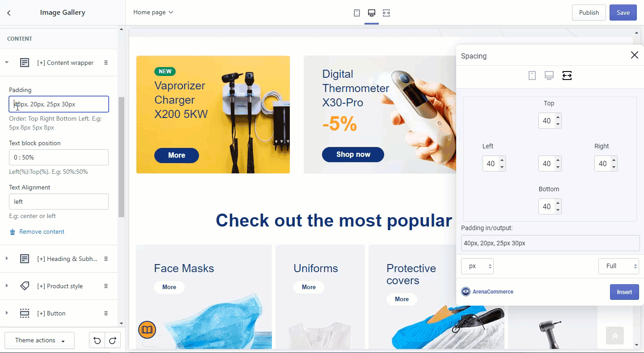This screenshot has width=644, height=353.
Task: Increase the Top padding stepper
Action: click(x=558, y=118)
